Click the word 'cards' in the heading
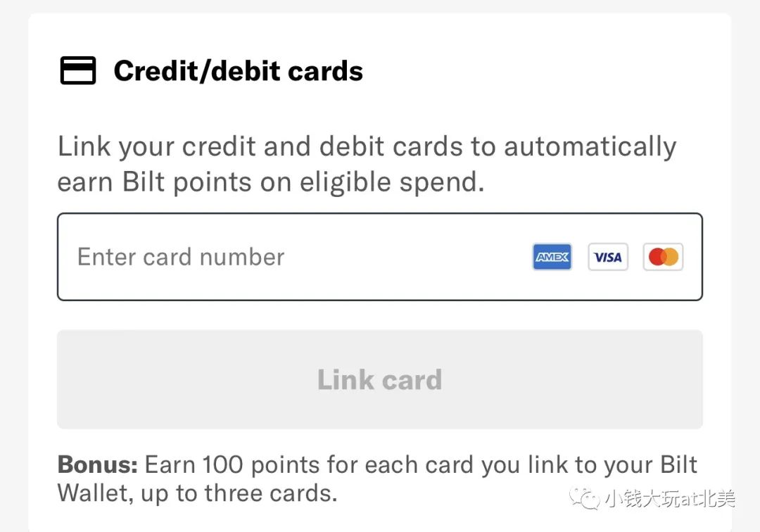The width and height of the screenshot is (760, 532). tap(325, 71)
